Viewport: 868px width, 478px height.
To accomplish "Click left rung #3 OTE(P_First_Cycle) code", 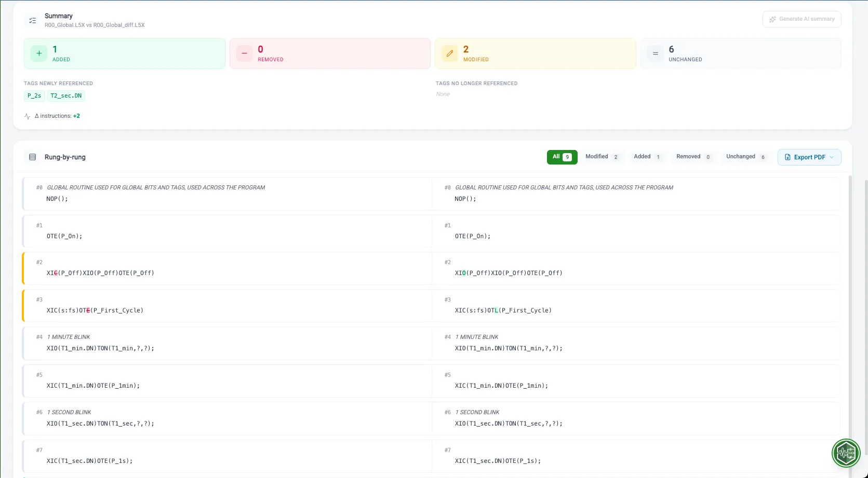I will coord(95,310).
